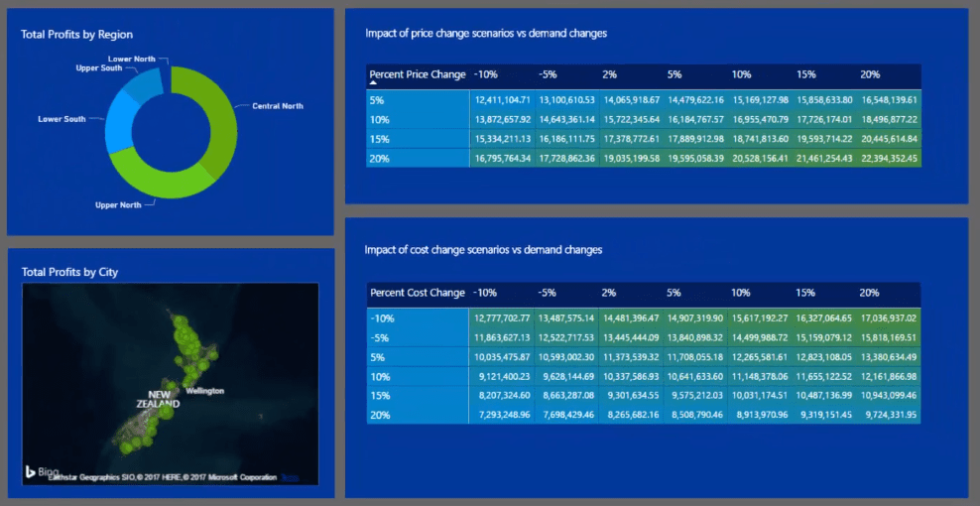Click the 20% column header in price table
This screenshot has width=980, height=506.
(x=870, y=74)
